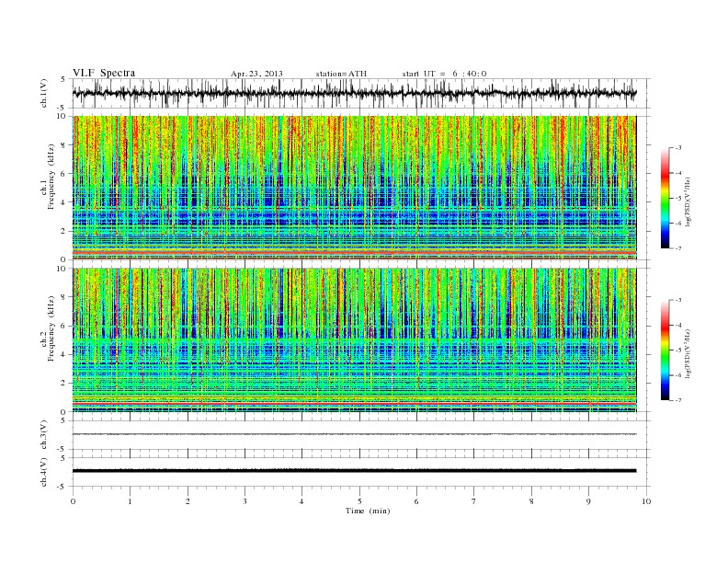This screenshot has width=728, height=563.
Task: Click the "ch.1(V)" axis label
Action: (44, 93)
